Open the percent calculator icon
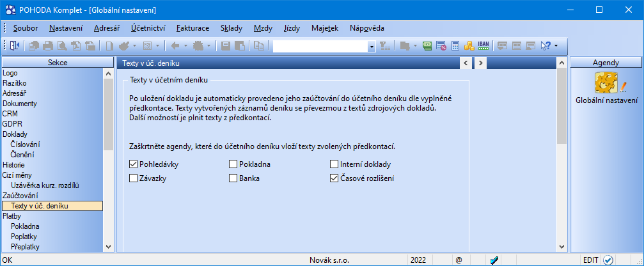 pos(441,46)
